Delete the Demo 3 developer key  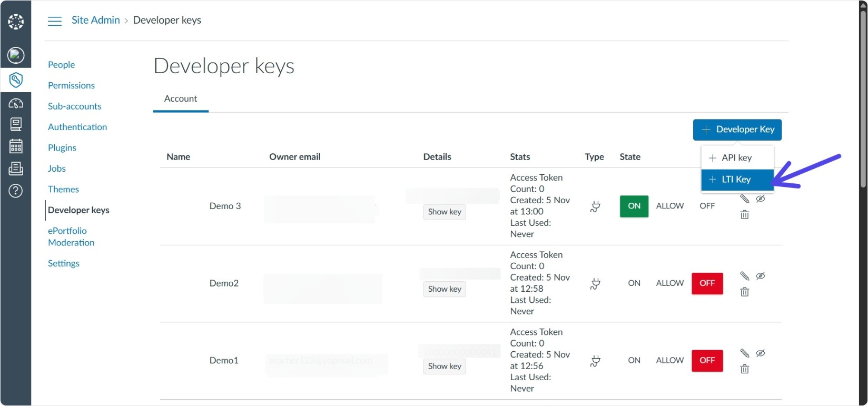click(744, 214)
